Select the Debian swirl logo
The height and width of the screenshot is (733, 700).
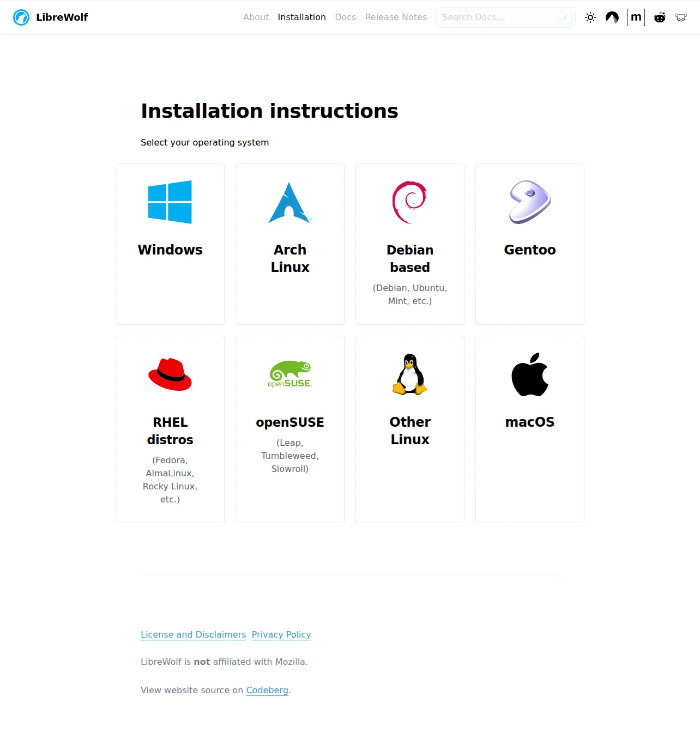point(410,202)
